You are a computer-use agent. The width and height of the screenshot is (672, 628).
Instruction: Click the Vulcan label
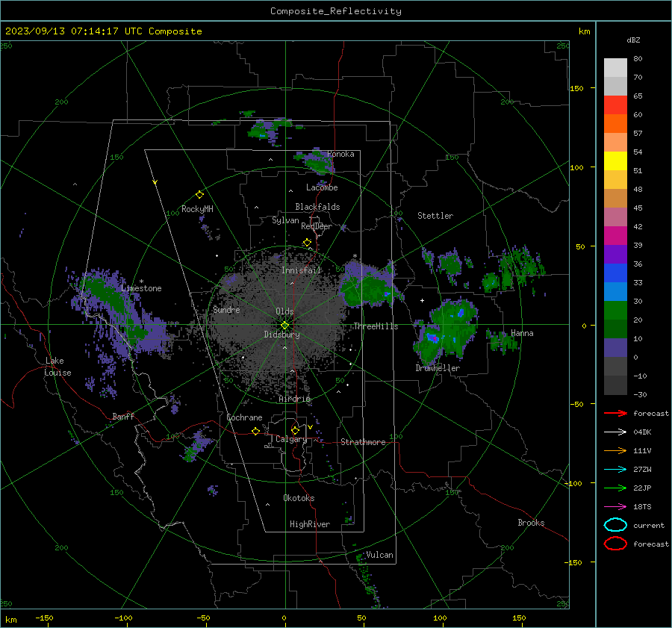coord(379,555)
